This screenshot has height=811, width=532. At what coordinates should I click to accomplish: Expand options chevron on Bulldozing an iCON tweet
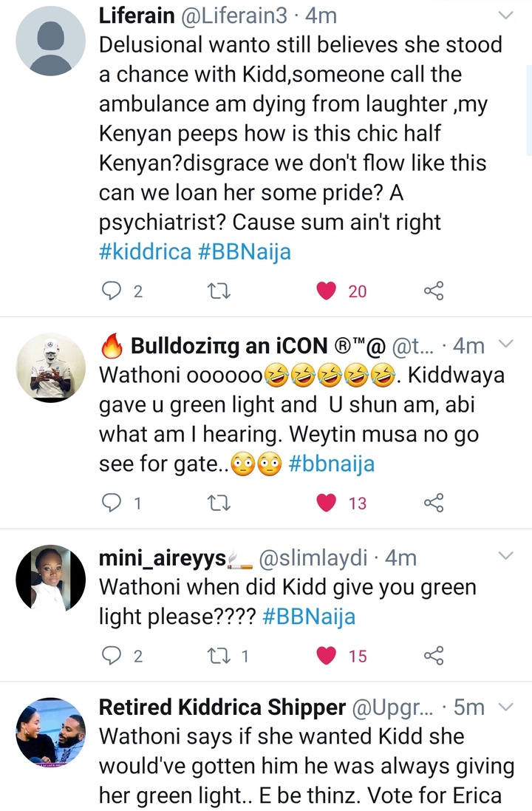pos(506,345)
